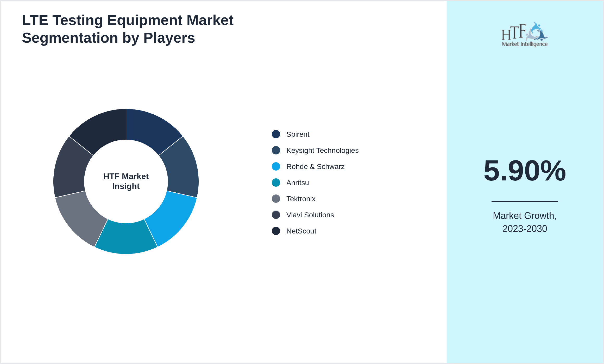This screenshot has width=604, height=364.
Task: Click the NetScout dark legend marker
Action: (x=275, y=231)
